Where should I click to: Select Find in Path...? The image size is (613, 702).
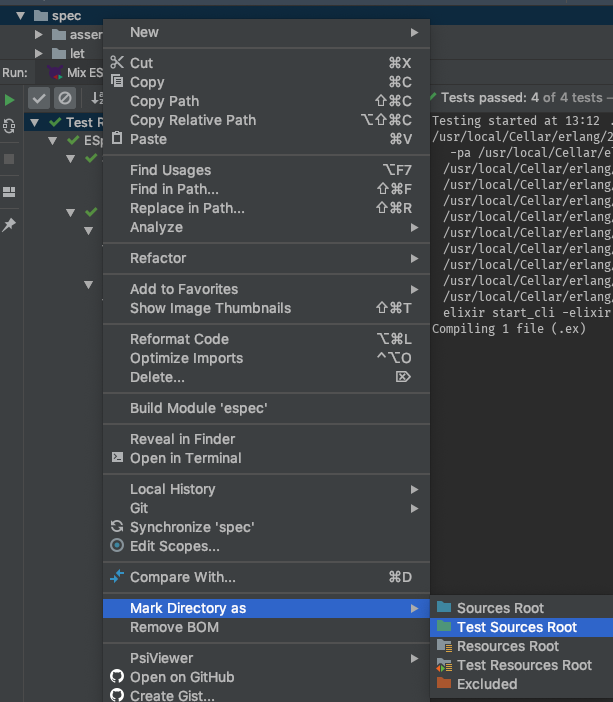[266, 189]
